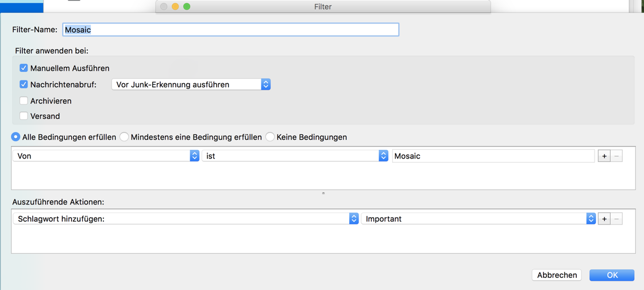Enable the Archivieren checkbox
This screenshot has height=290, width=644.
pyautogui.click(x=24, y=101)
